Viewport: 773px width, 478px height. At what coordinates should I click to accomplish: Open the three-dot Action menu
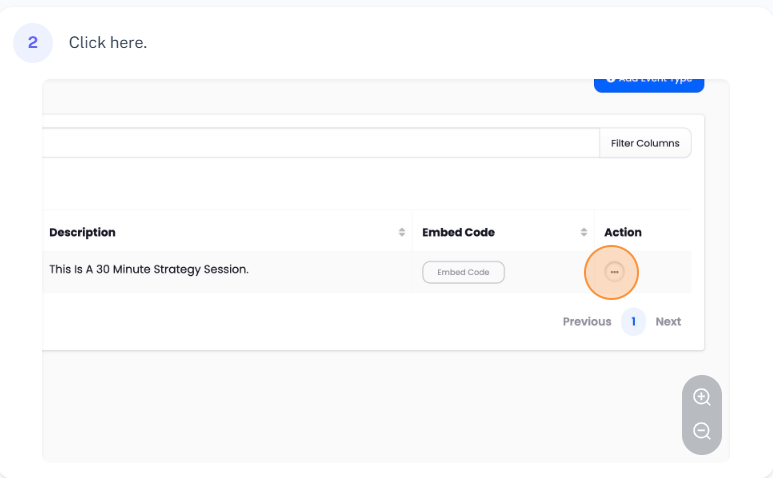pos(614,272)
